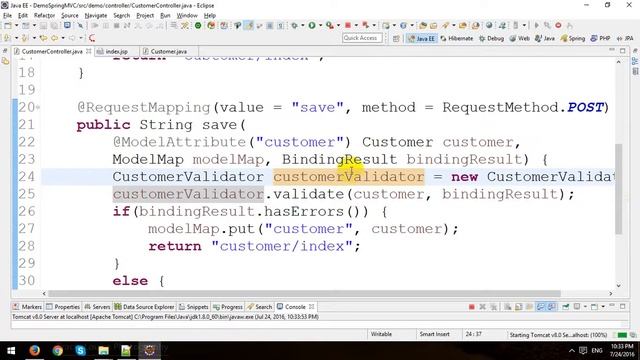Click the Pin Console icon
This screenshot has width=640, height=360.
(x=565, y=307)
